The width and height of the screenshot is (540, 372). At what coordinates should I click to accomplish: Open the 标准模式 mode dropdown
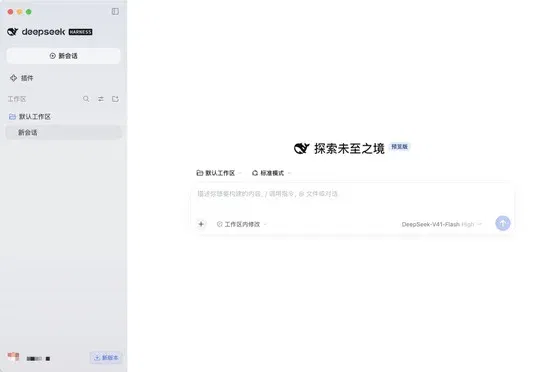point(271,173)
